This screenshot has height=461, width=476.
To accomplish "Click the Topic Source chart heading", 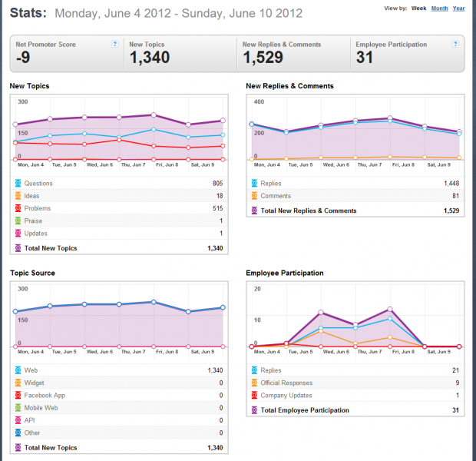I will tap(32, 273).
